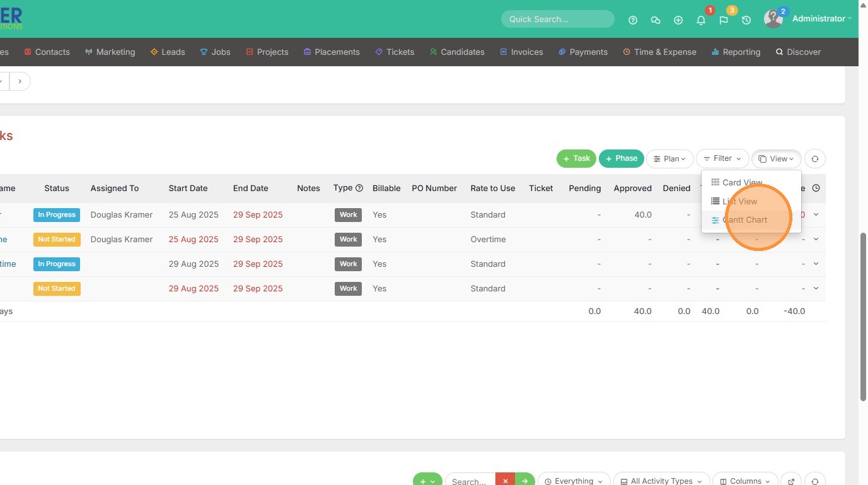Screen dimensions: 868x485
Task: Click the PO Number column header
Action: (434, 188)
